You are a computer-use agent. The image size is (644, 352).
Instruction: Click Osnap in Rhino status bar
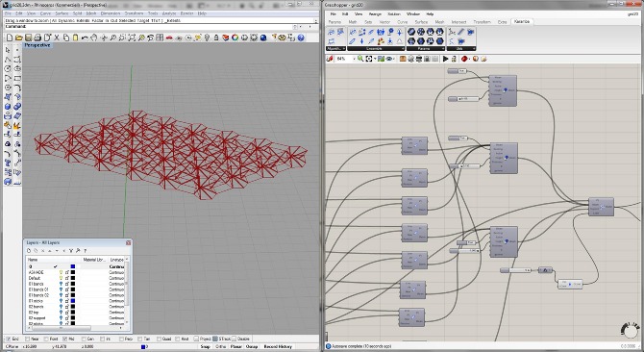(x=252, y=346)
